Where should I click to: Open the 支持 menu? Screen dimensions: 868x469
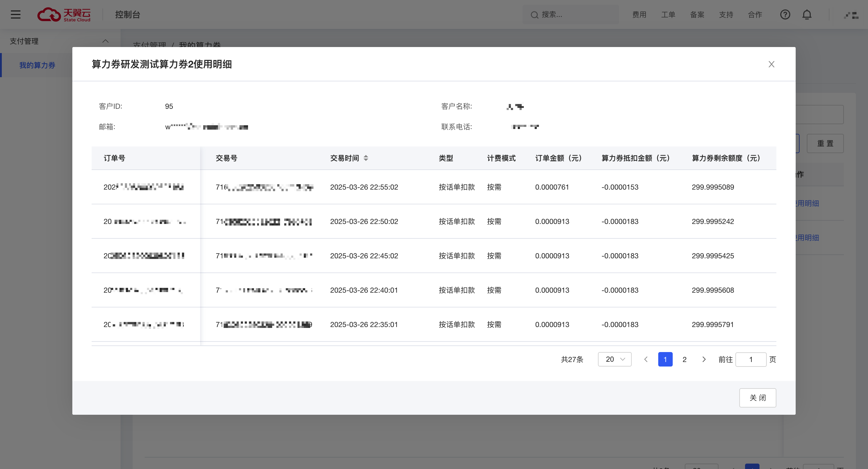click(726, 14)
